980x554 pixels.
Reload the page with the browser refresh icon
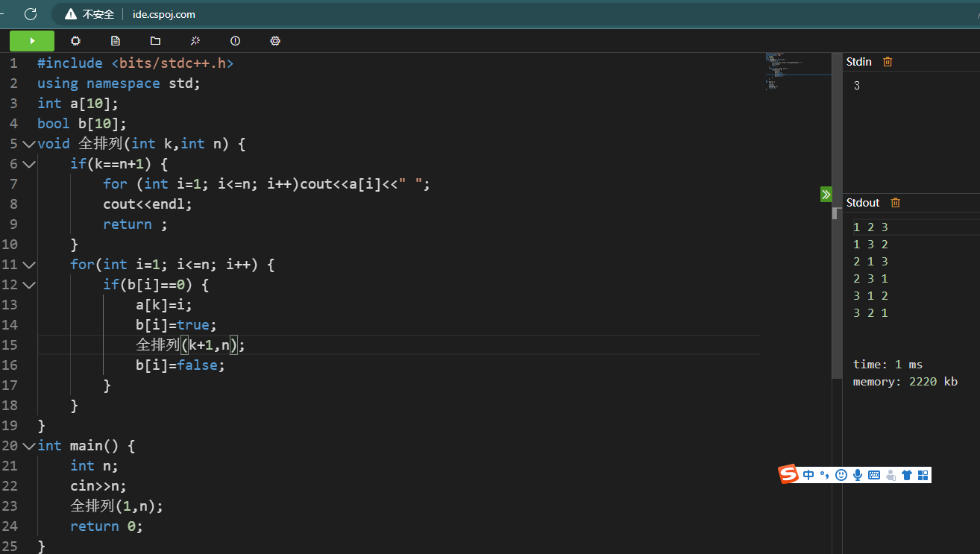click(31, 13)
